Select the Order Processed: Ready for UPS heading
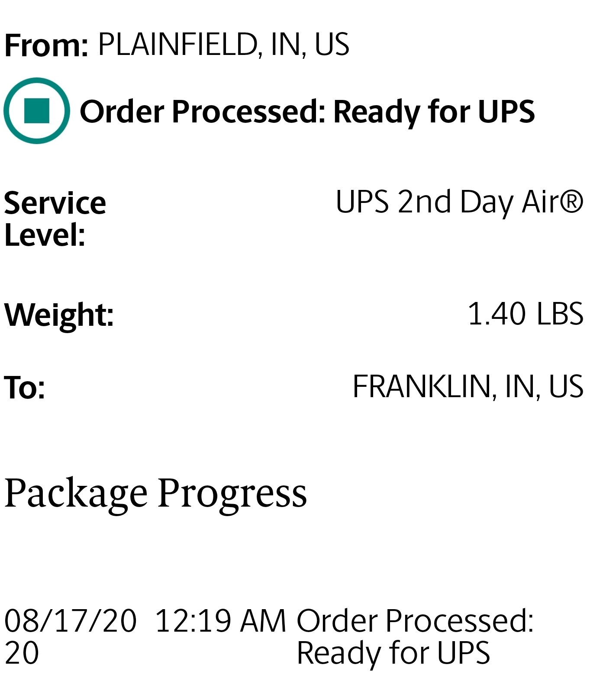 click(x=307, y=112)
